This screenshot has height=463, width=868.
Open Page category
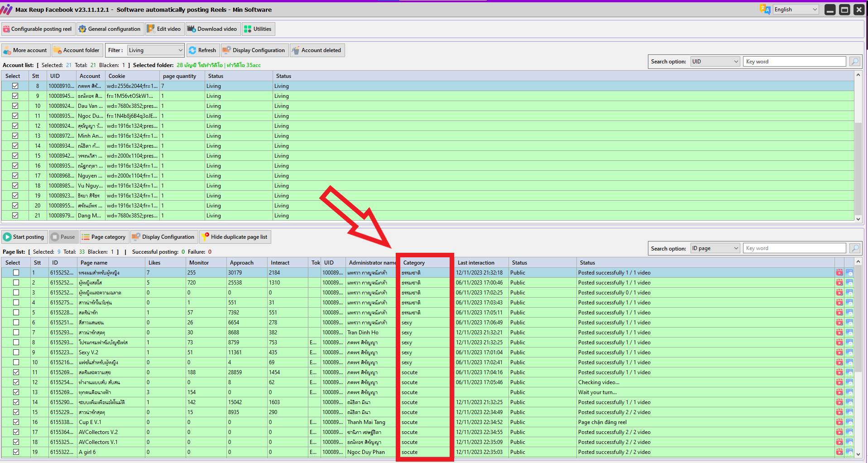tap(104, 237)
